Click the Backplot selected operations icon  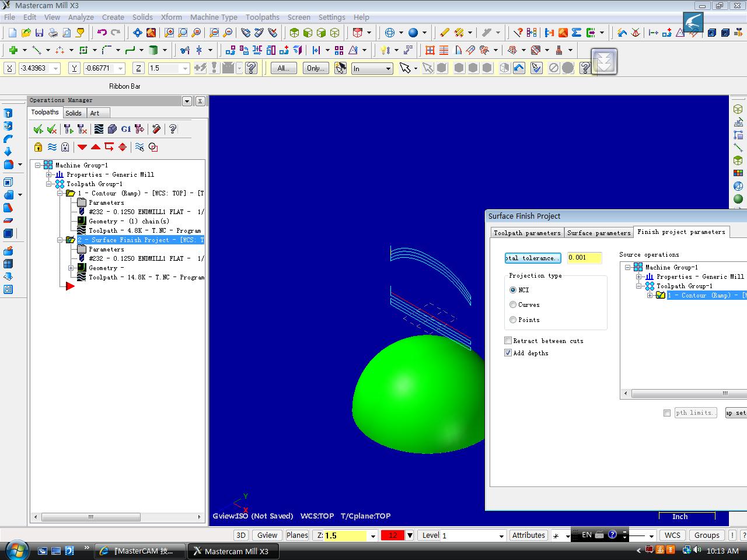pyautogui.click(x=99, y=129)
